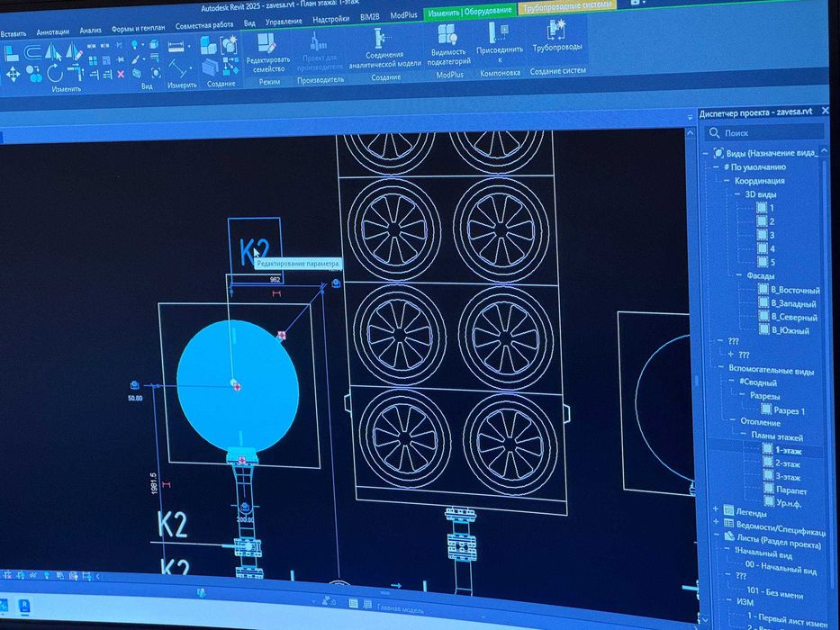
Task: Click the Aligned Dimension measure icon
Action: tap(176, 47)
